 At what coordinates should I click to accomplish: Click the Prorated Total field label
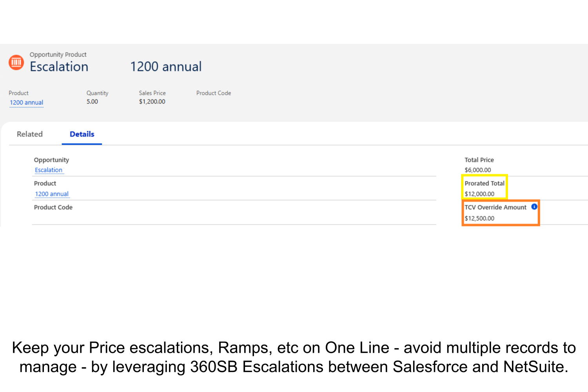point(485,183)
